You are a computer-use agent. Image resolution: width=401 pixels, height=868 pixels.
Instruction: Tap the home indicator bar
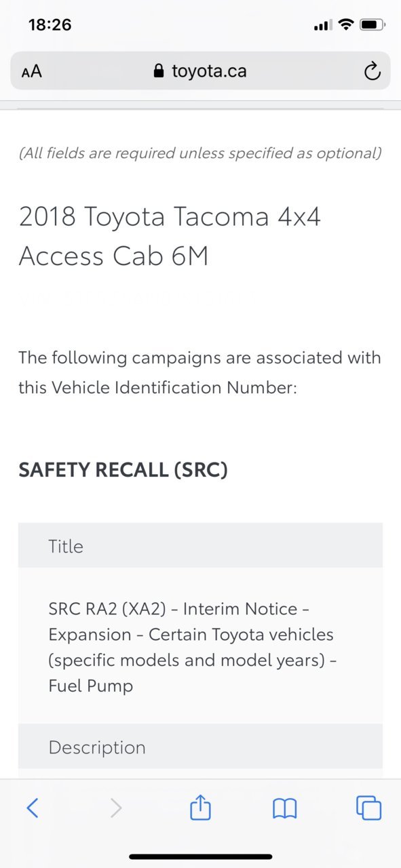click(x=201, y=856)
